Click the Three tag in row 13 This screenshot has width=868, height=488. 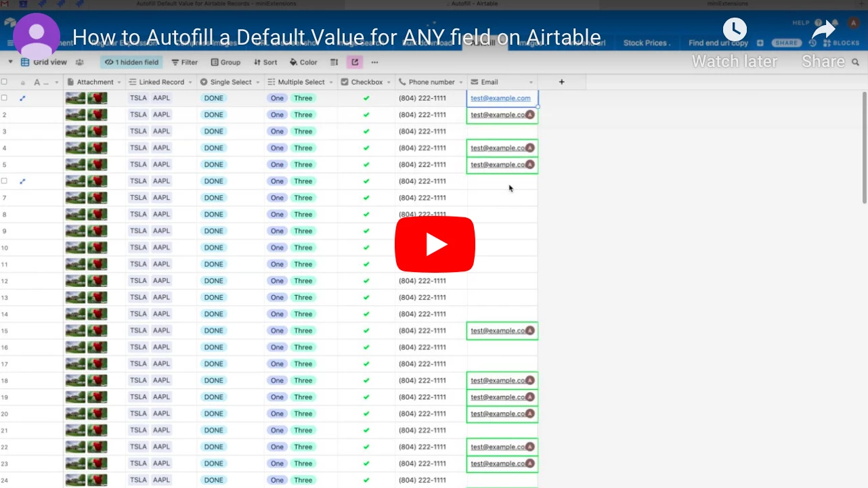pos(303,298)
